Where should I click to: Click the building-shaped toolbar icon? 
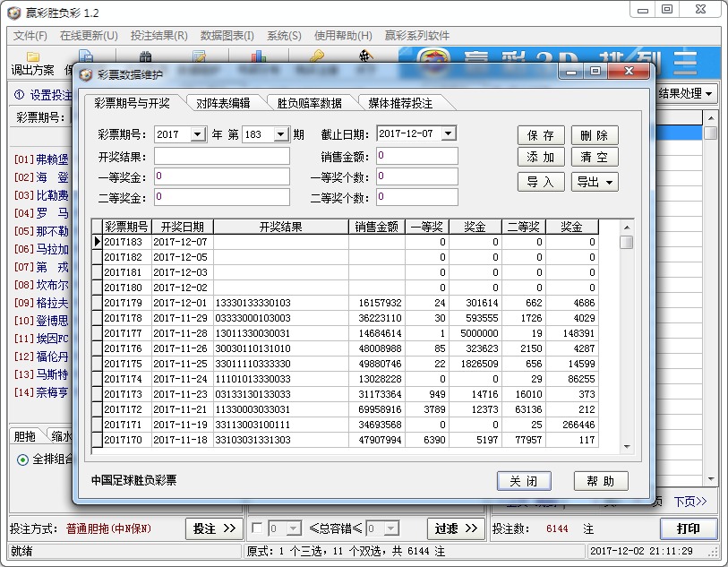pyautogui.click(x=145, y=56)
